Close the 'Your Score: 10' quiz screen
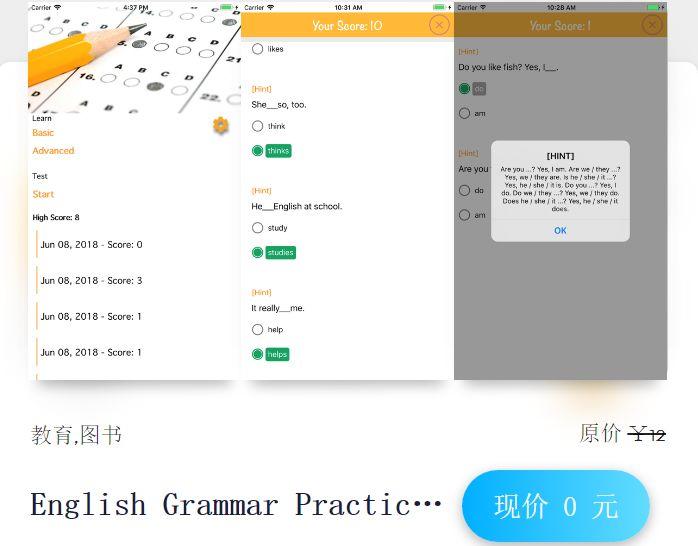698x546 pixels. [439, 25]
